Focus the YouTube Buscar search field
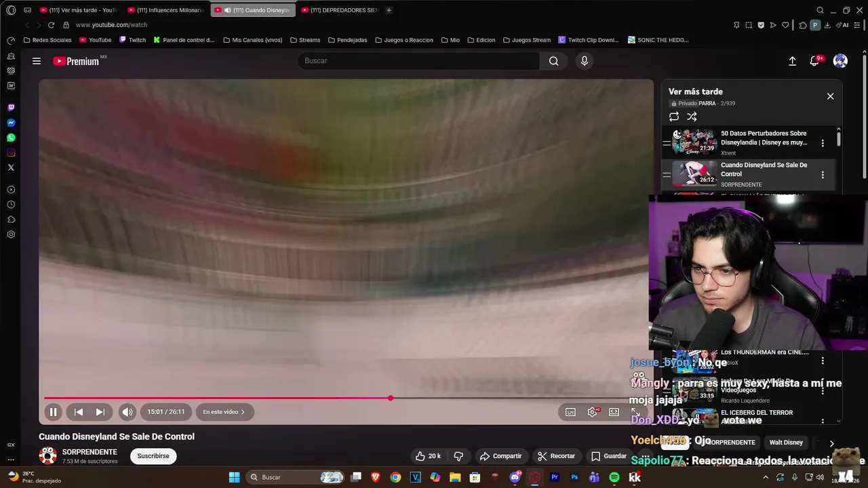 pyautogui.click(x=419, y=61)
